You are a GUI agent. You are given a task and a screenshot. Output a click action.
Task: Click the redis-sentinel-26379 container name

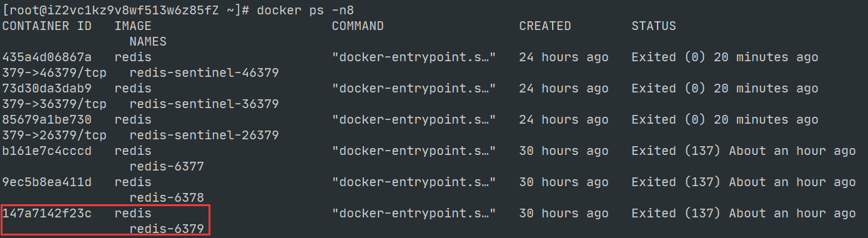(204, 136)
